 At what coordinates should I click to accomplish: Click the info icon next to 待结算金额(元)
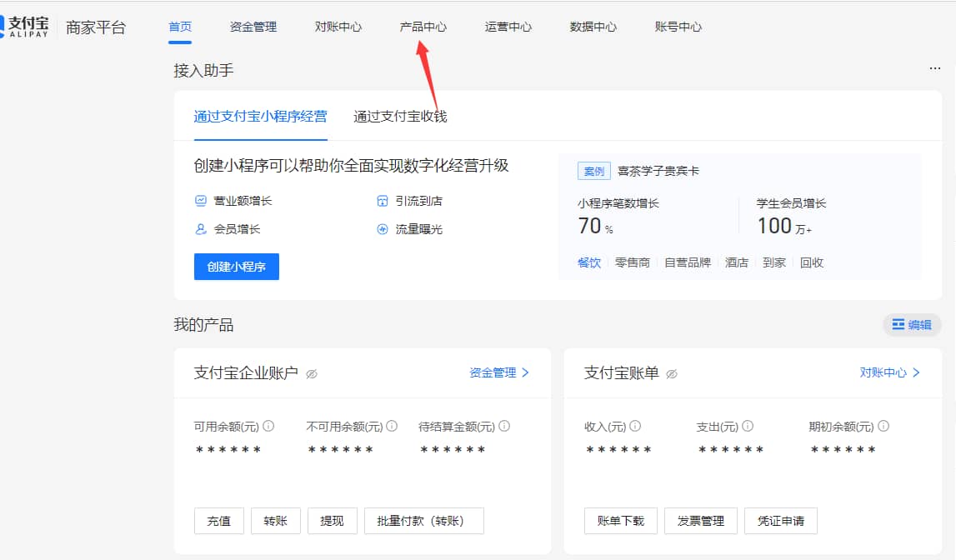[503, 426]
